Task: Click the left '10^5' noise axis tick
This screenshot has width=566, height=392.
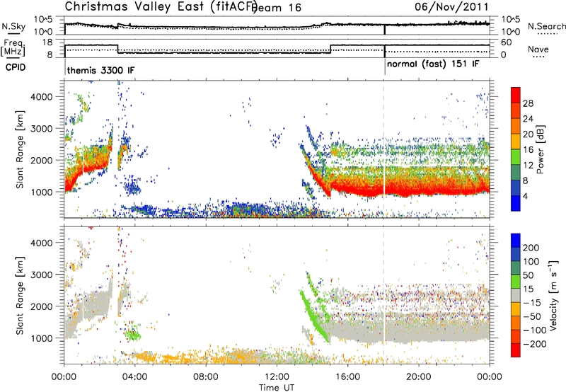Action: [43, 20]
